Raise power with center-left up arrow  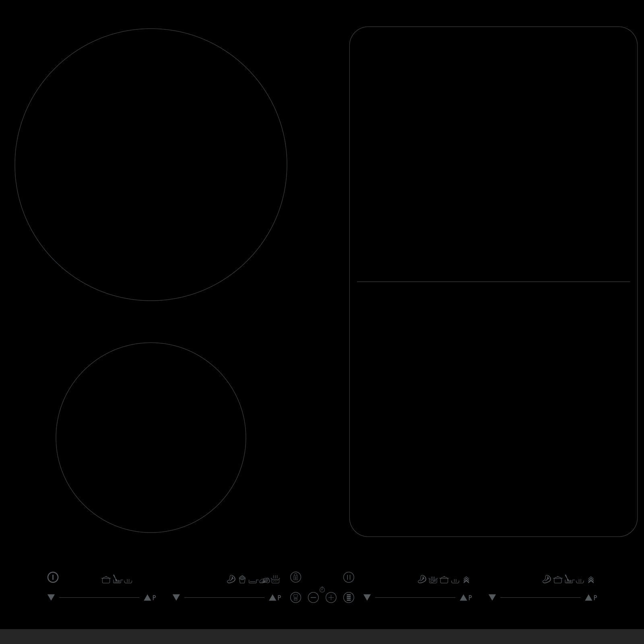(272, 598)
